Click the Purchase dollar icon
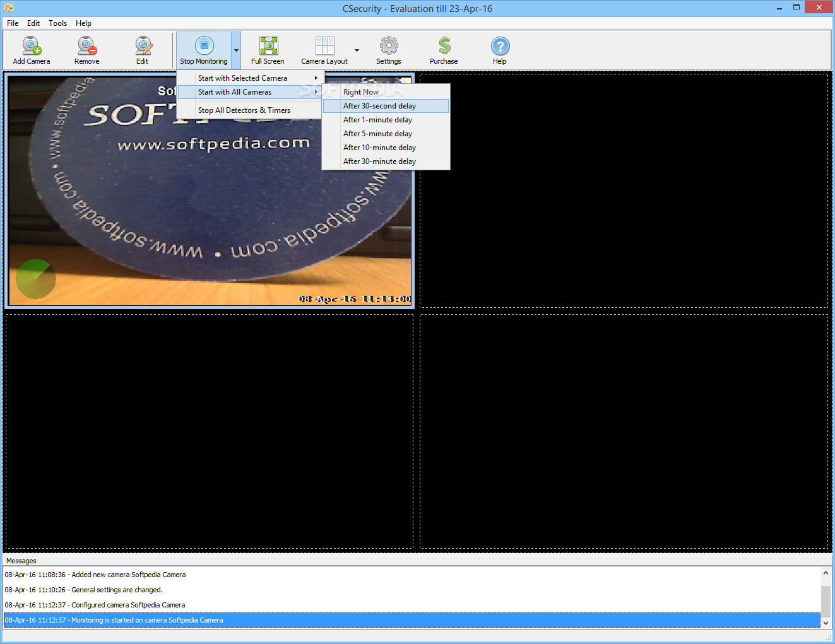This screenshot has height=644, width=835. click(444, 50)
